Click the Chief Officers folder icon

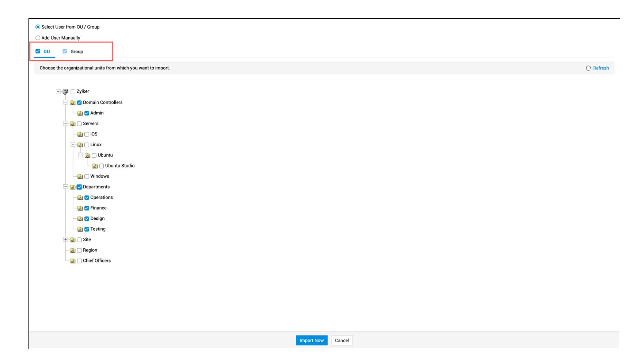73,261
